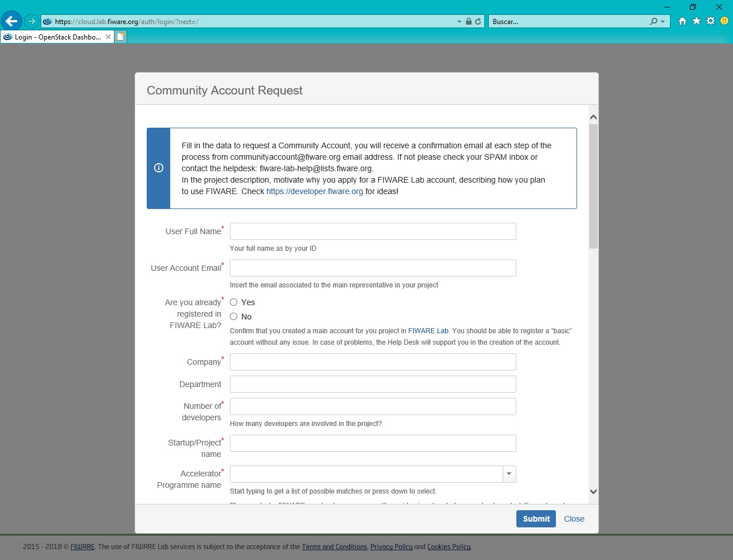Image resolution: width=733 pixels, height=560 pixels.
Task: Click the browser back arrow button
Action: coord(11,21)
